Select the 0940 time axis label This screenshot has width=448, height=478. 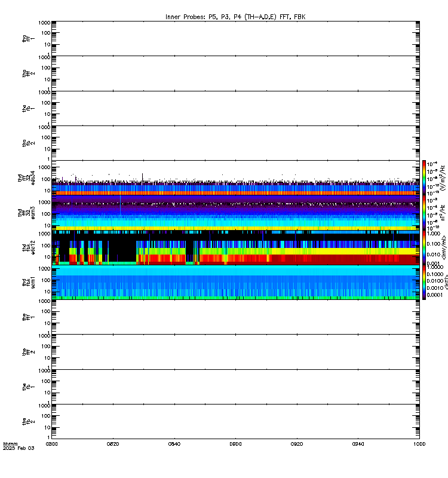358,444
